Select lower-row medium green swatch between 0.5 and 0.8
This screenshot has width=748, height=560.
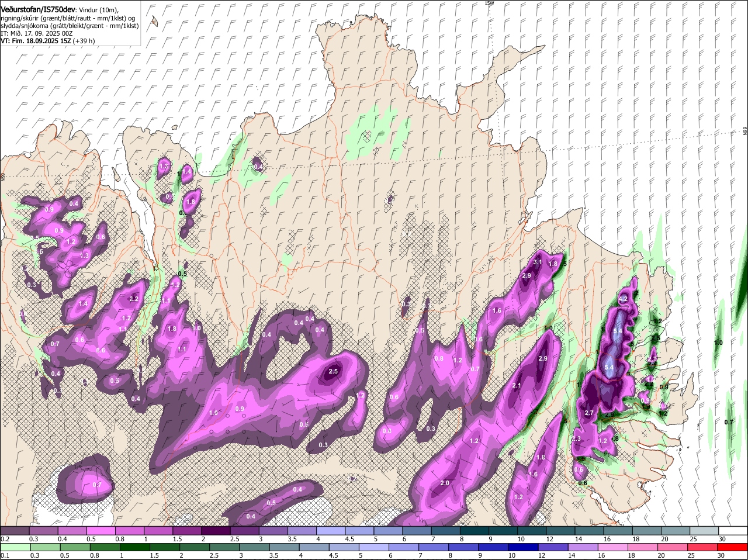[75, 547]
